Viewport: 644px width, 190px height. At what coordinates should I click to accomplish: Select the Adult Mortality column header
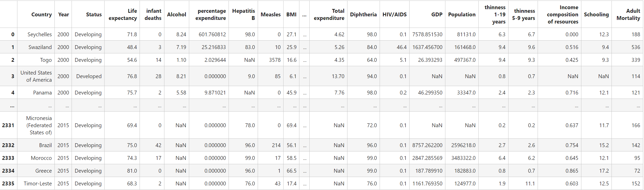click(628, 15)
